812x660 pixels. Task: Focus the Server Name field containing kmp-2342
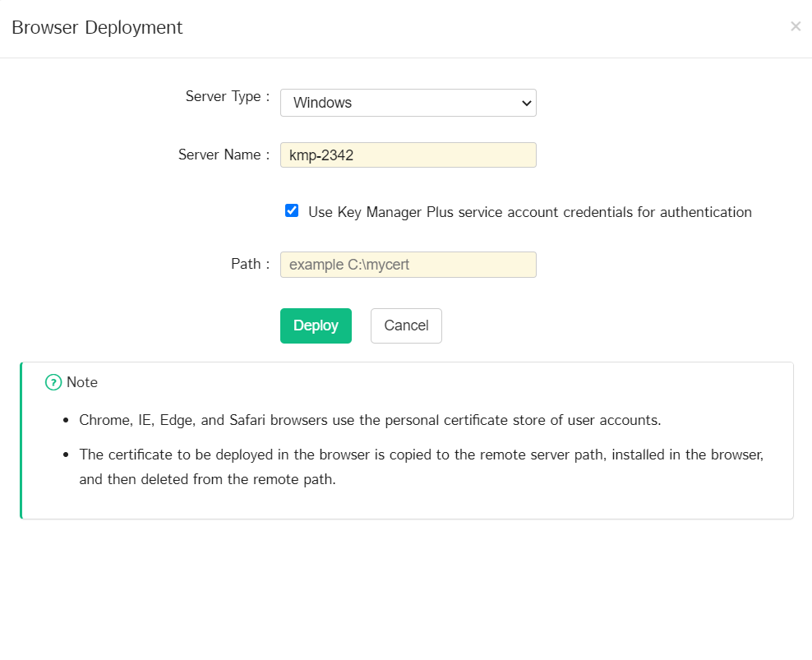coord(408,155)
